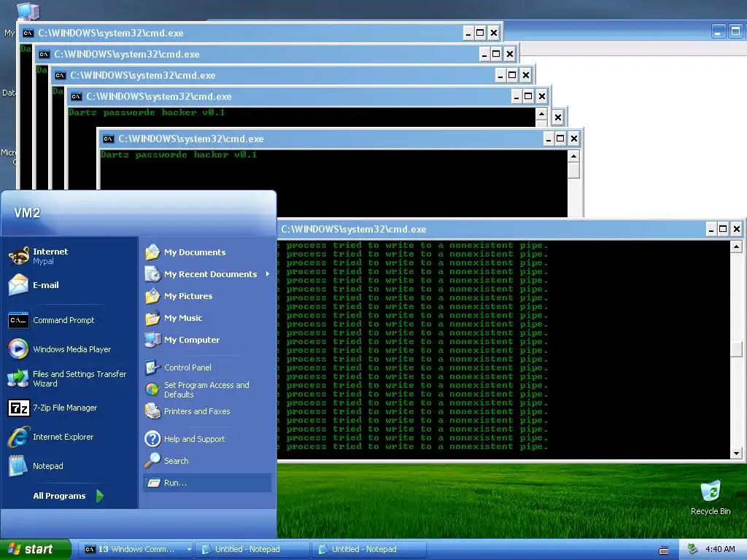Open Mypal Internet browser from Start menu
Viewport: 747px width, 560px height.
[69, 256]
